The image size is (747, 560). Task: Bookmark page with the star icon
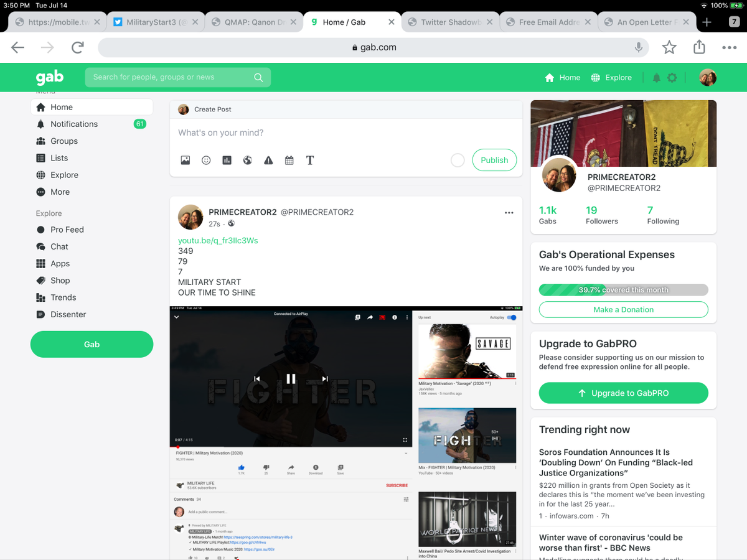pos(669,47)
